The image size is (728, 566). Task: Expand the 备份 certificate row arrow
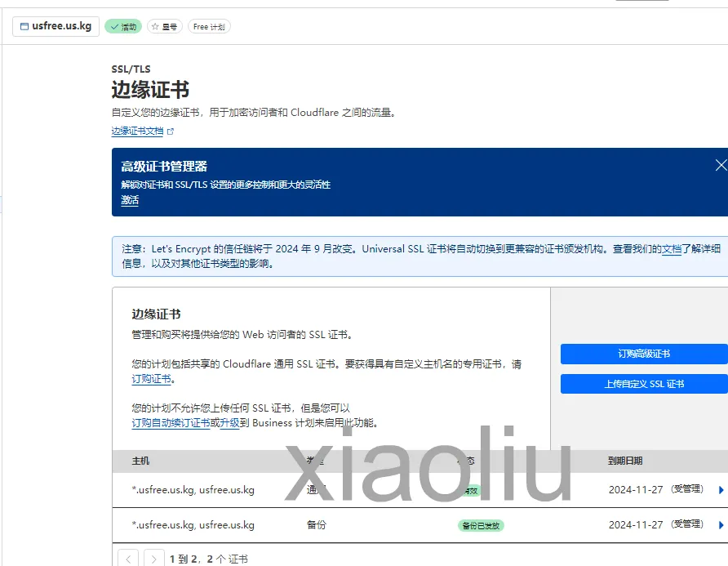pyautogui.click(x=721, y=525)
